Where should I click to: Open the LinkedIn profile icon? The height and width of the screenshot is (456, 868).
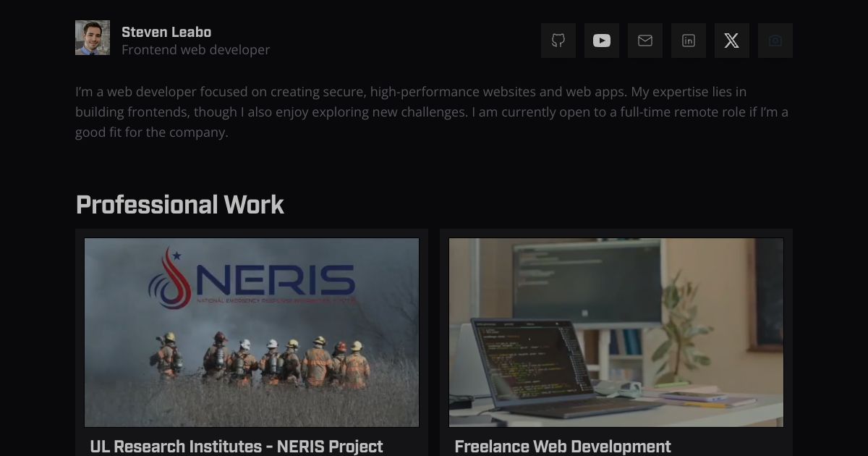click(x=689, y=41)
